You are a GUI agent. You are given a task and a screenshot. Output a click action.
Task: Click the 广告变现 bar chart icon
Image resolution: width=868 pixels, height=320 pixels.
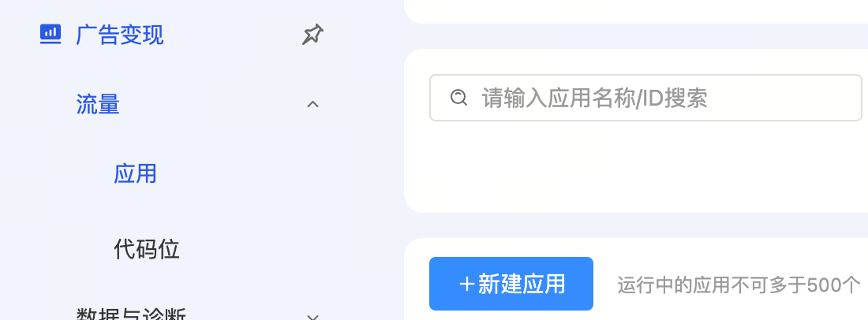click(x=51, y=35)
